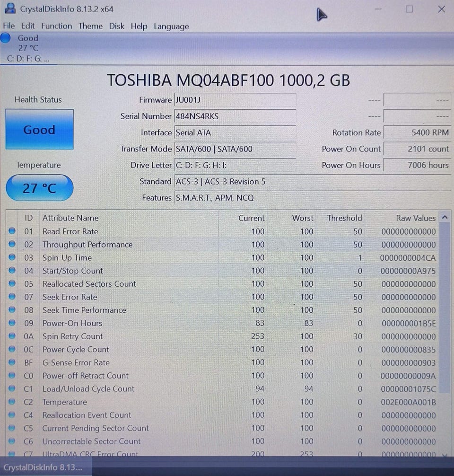This screenshot has width=454, height=476.
Task: Open the Theme menu
Action: [90, 26]
